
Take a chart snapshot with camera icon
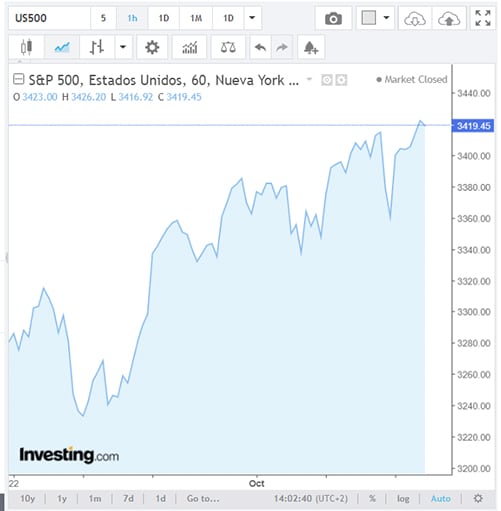(333, 18)
